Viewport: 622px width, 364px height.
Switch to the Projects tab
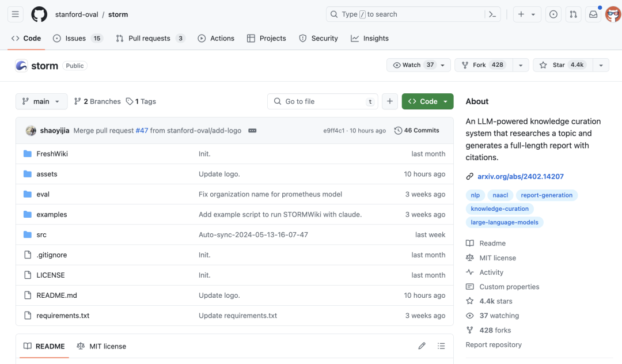click(x=267, y=39)
